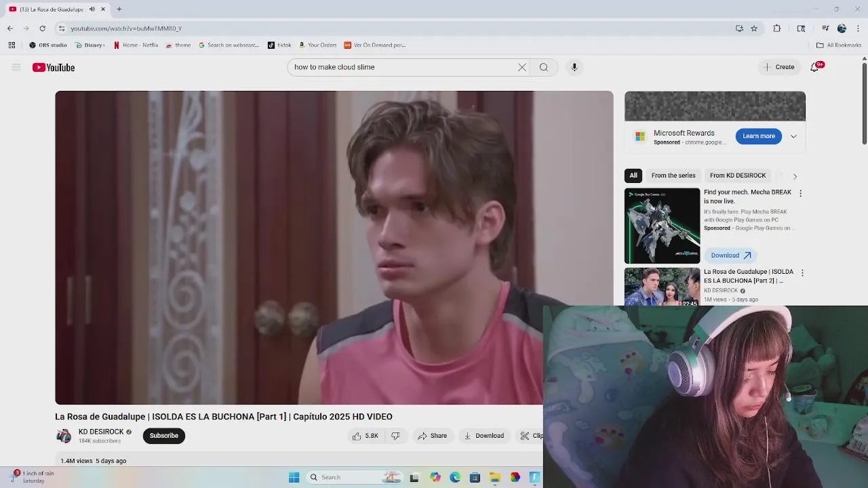Viewport: 868px width, 488px height.
Task: Open the Mecha BREAK ad thumbnail
Action: pyautogui.click(x=662, y=226)
